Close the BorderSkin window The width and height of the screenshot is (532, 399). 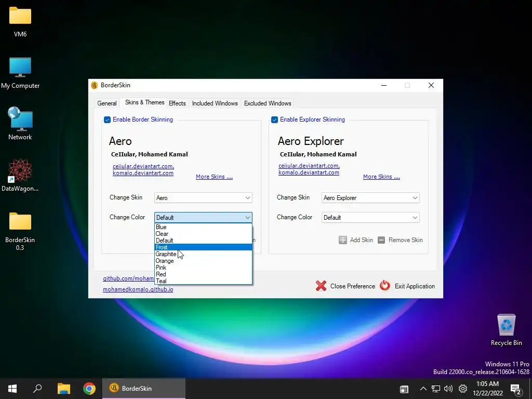coord(431,85)
